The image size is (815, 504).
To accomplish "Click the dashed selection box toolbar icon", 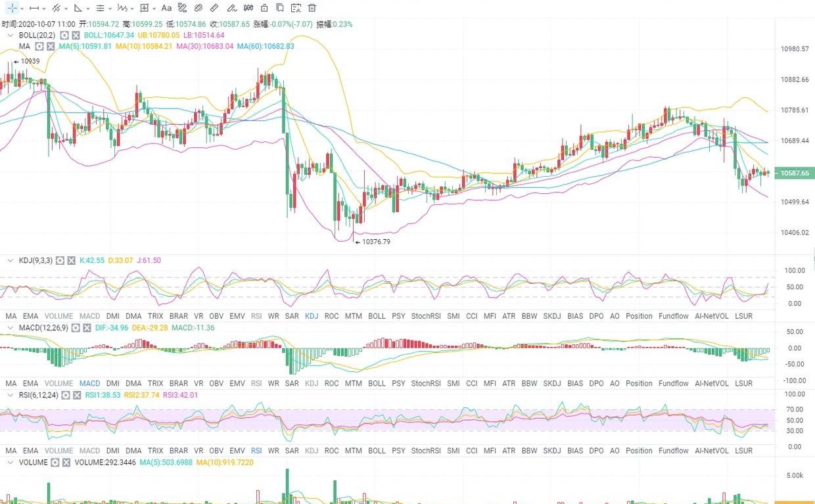I will pyautogui.click(x=296, y=8).
